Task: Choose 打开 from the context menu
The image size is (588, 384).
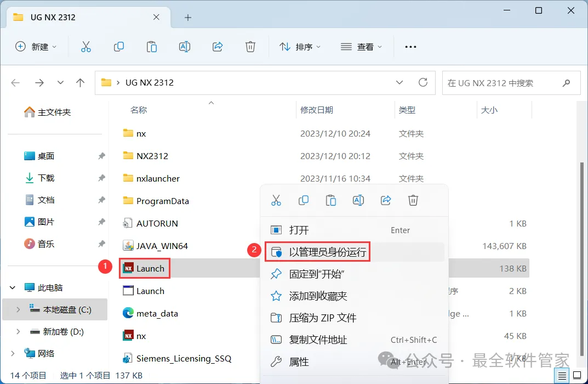Action: 355,230
